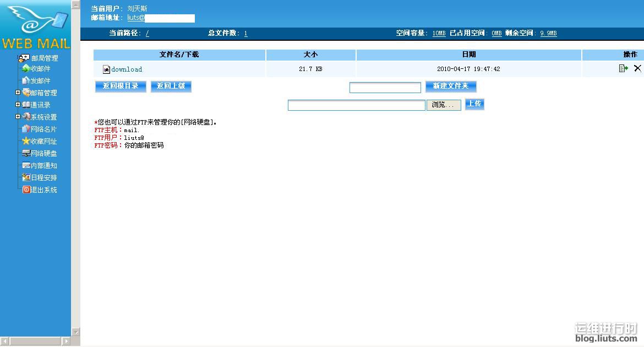
Task: Click the 收邮件 inbox icon
Action: point(26,69)
